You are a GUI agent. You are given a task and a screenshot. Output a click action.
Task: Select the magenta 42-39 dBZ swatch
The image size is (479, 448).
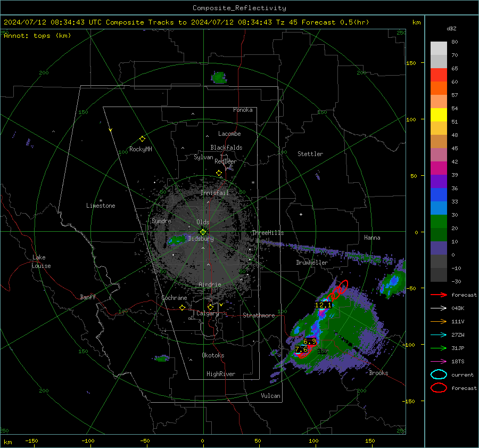[x=439, y=168]
